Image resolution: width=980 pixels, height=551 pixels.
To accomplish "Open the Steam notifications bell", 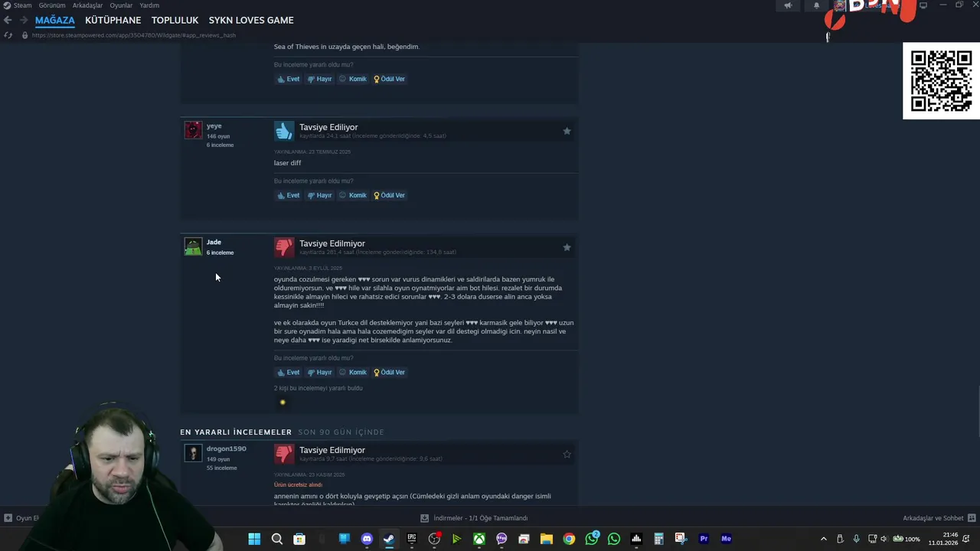I will [x=816, y=5].
